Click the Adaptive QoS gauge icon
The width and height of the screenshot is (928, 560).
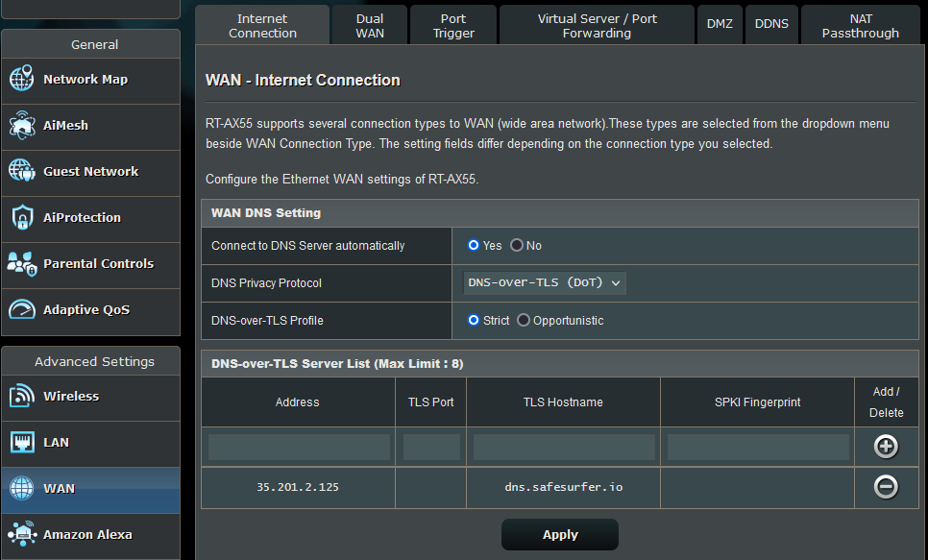coord(22,309)
